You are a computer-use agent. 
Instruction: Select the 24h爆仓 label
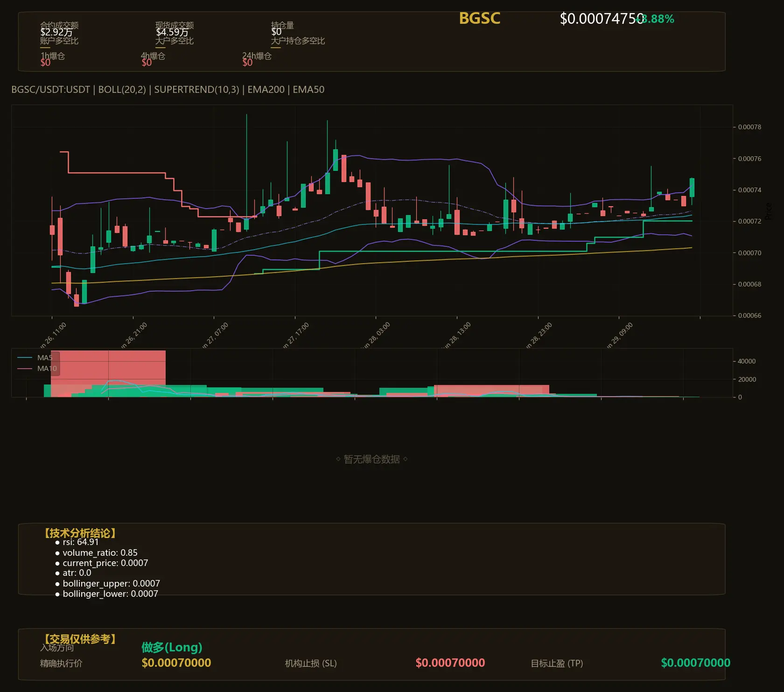(257, 56)
